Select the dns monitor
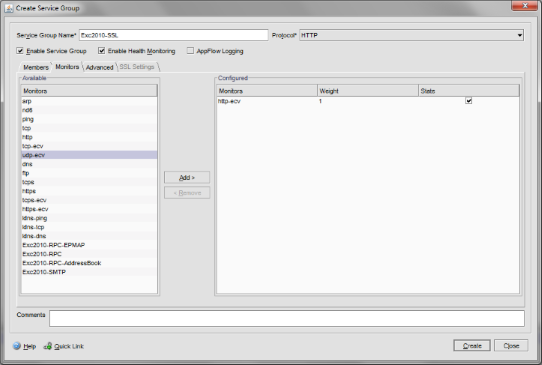This screenshot has width=542, height=365. point(89,164)
